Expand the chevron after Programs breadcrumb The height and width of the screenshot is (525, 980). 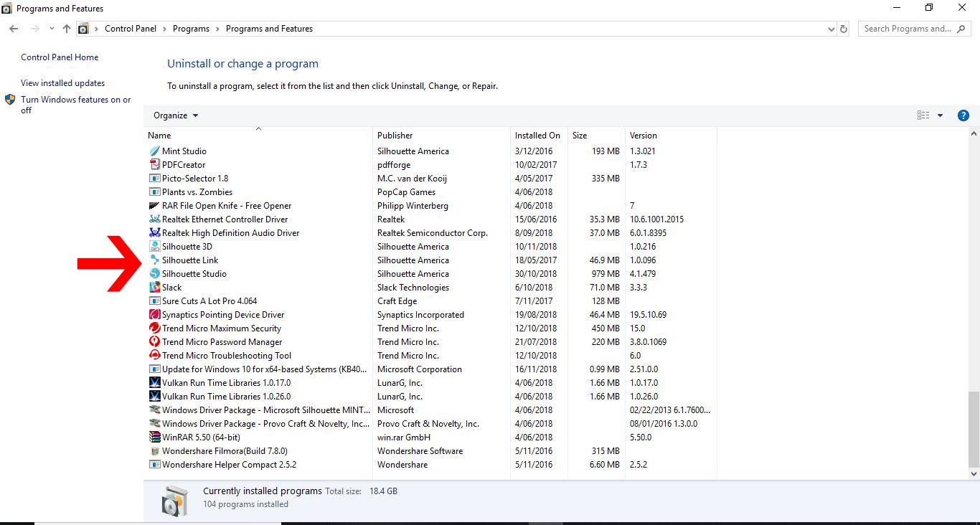point(218,29)
